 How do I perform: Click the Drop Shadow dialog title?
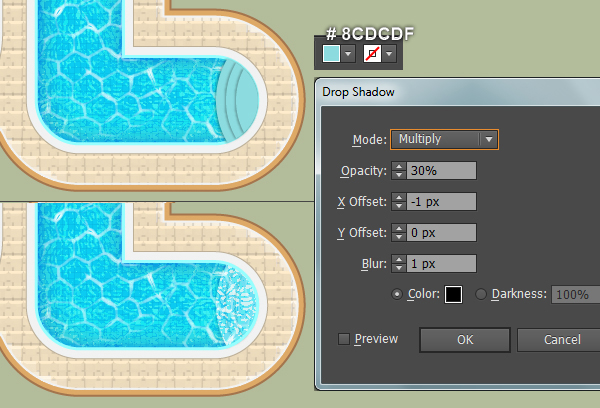[358, 92]
